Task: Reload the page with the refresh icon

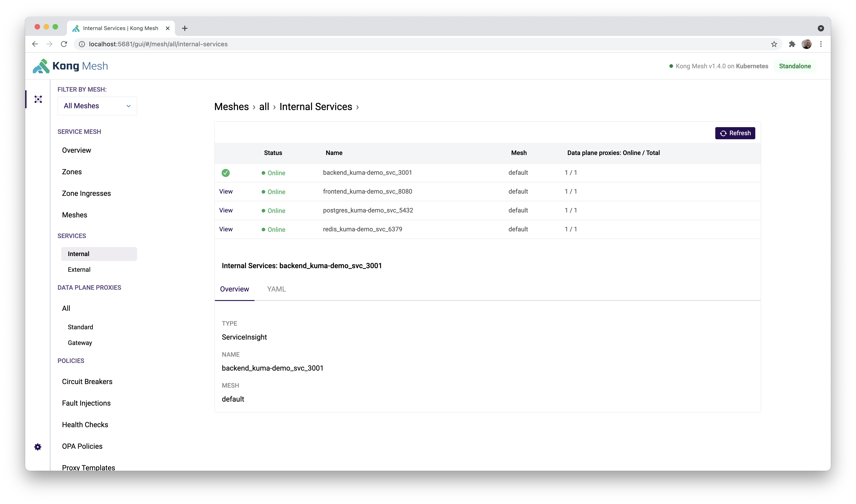Action: pyautogui.click(x=64, y=44)
